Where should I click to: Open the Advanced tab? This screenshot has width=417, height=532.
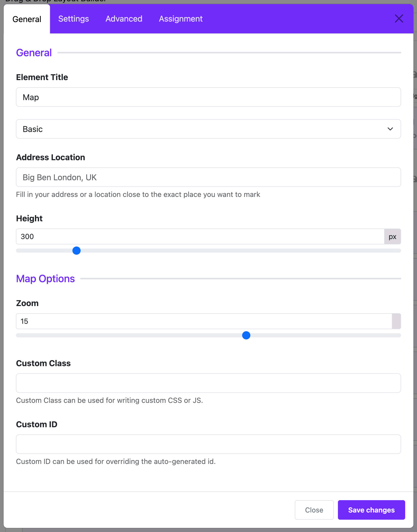(124, 19)
